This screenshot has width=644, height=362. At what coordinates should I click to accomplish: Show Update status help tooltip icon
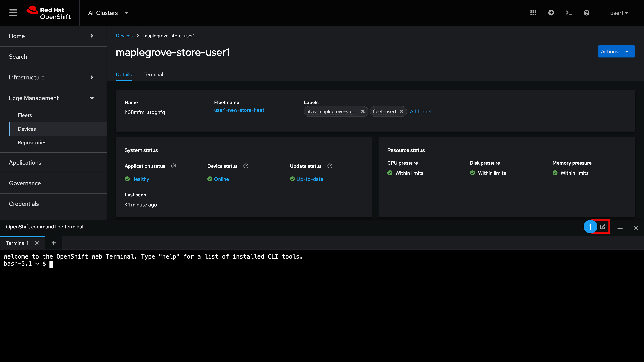[330, 166]
